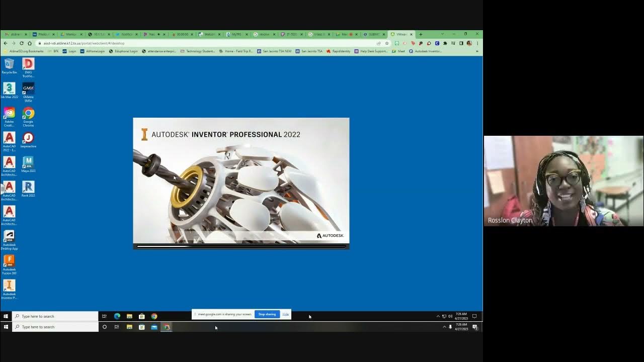
Task: Show hidden icons in remote system tray
Action: 438,316
